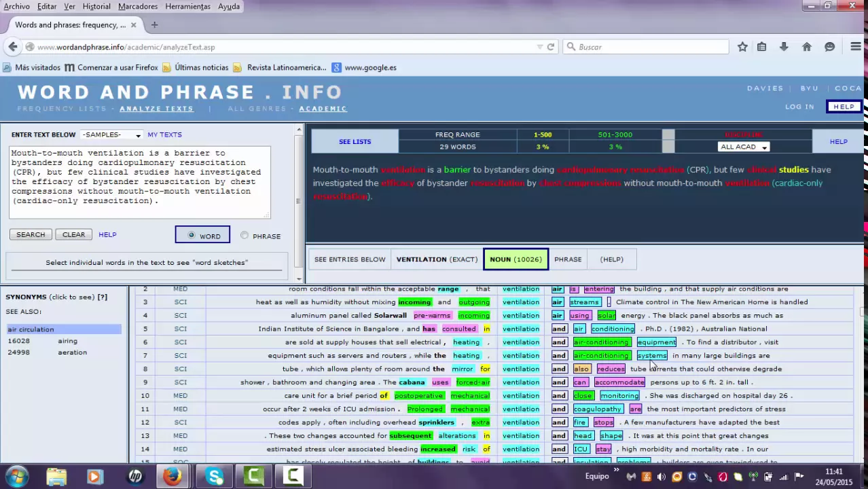Screen dimensions: 868x489
Task: Click 'Solarwall' in row 4
Action: tap(390, 315)
